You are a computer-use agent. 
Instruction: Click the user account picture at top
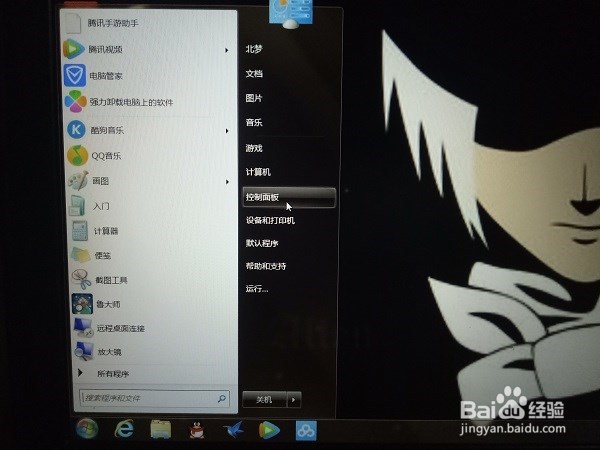point(290,13)
